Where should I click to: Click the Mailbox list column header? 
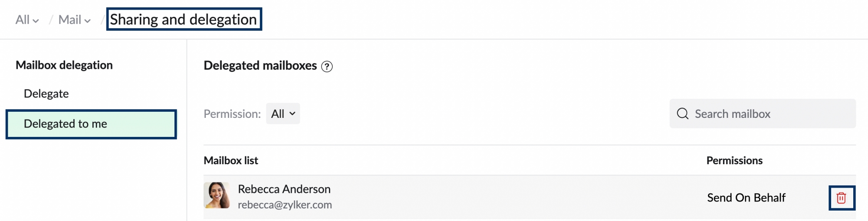coord(231,160)
